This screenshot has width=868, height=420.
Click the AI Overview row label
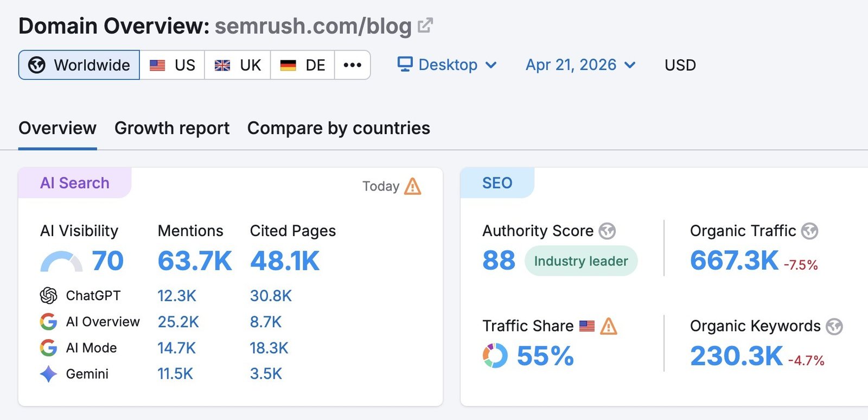tap(103, 322)
